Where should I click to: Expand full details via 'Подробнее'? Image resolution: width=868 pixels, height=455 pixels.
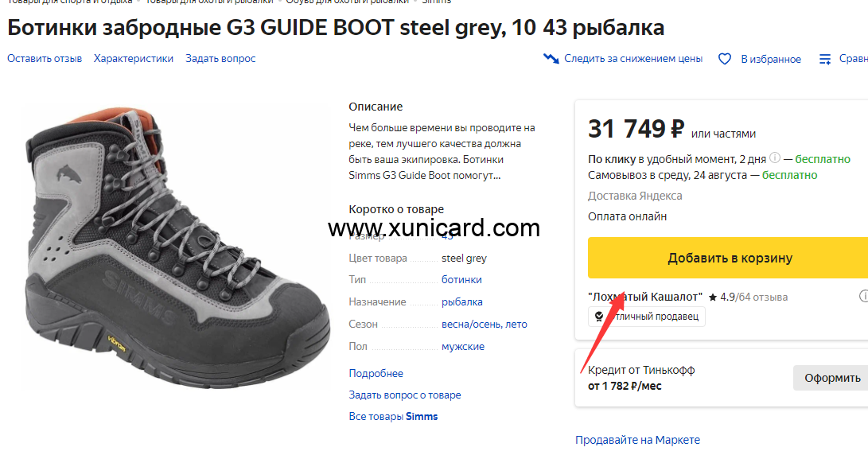pyautogui.click(x=376, y=373)
